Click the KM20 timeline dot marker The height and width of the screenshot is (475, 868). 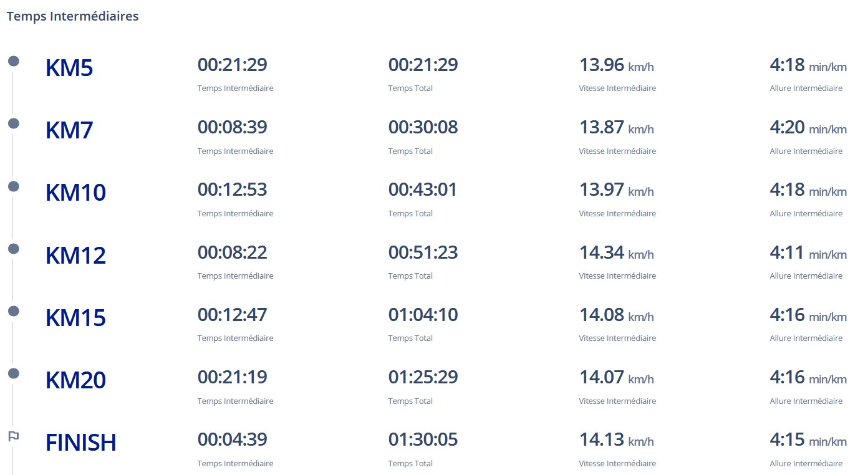(13, 373)
